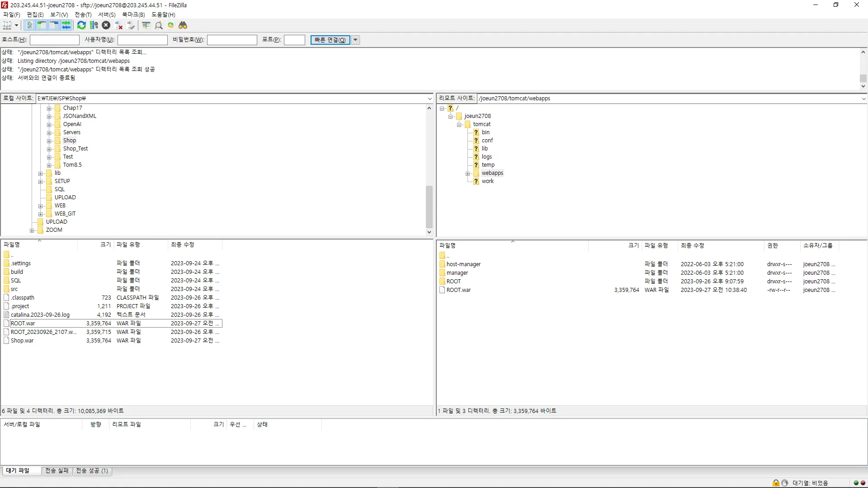Click the 호스트 input field

point(55,40)
